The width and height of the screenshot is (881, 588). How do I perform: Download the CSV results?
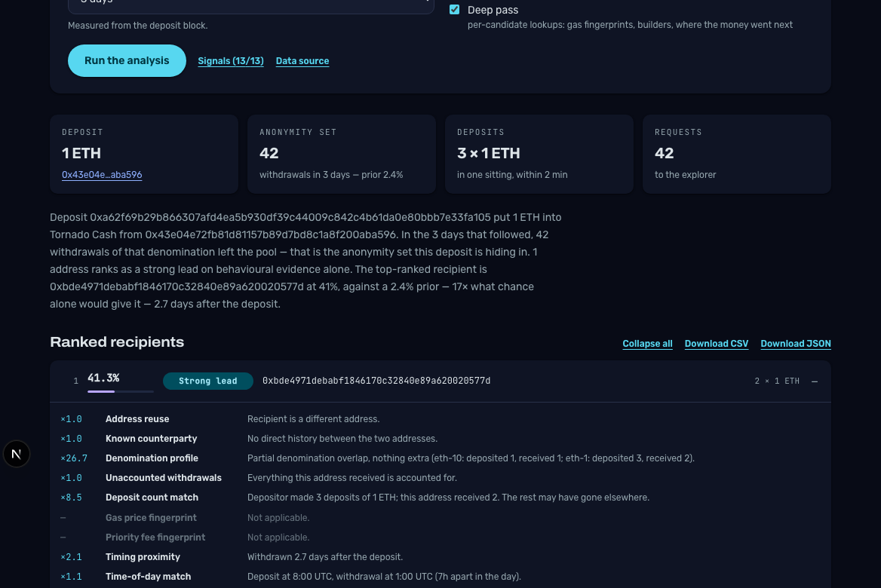[717, 344]
